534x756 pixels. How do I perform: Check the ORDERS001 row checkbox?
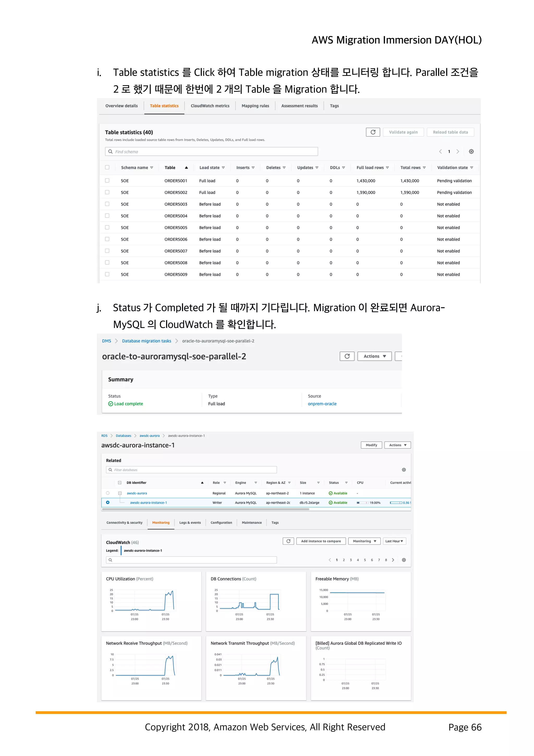(x=107, y=181)
